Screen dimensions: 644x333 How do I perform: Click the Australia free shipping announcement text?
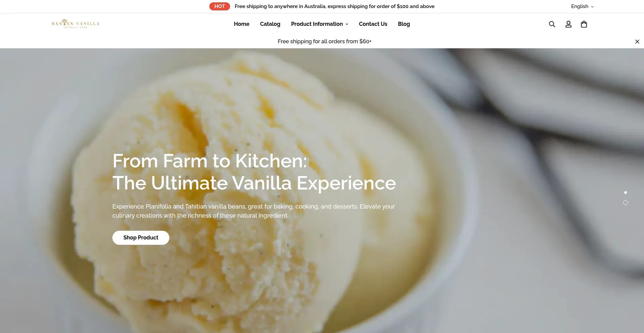[334, 6]
